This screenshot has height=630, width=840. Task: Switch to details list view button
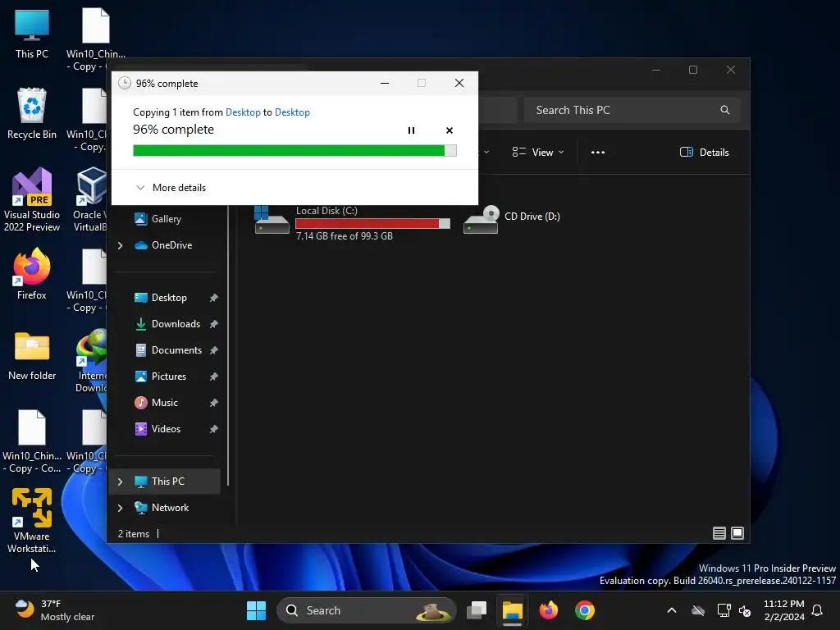[x=719, y=533]
